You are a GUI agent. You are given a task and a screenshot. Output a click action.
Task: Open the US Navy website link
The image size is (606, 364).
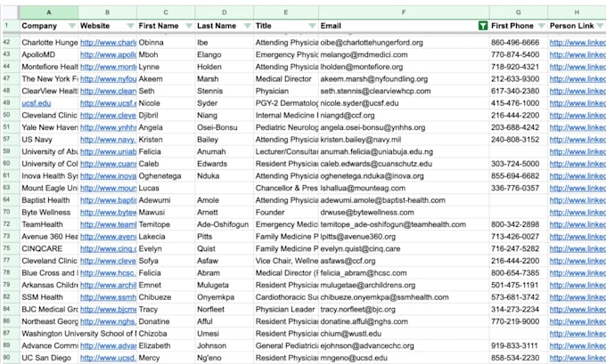[x=108, y=140]
